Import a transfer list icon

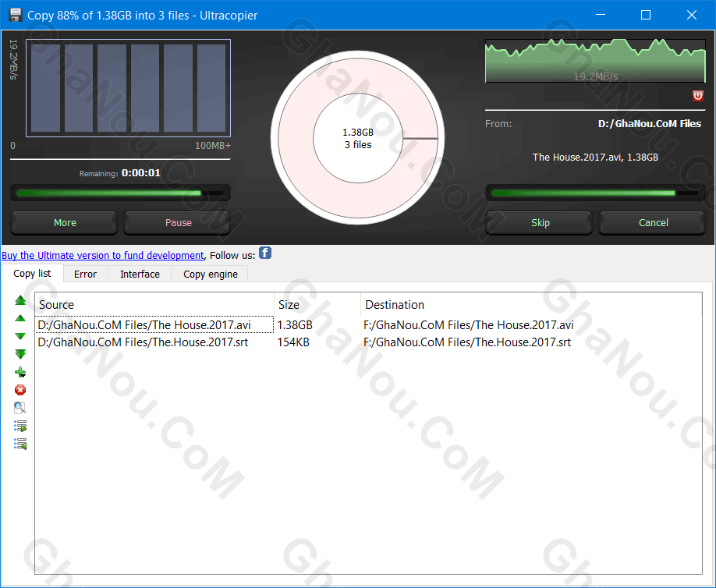pyautogui.click(x=20, y=444)
